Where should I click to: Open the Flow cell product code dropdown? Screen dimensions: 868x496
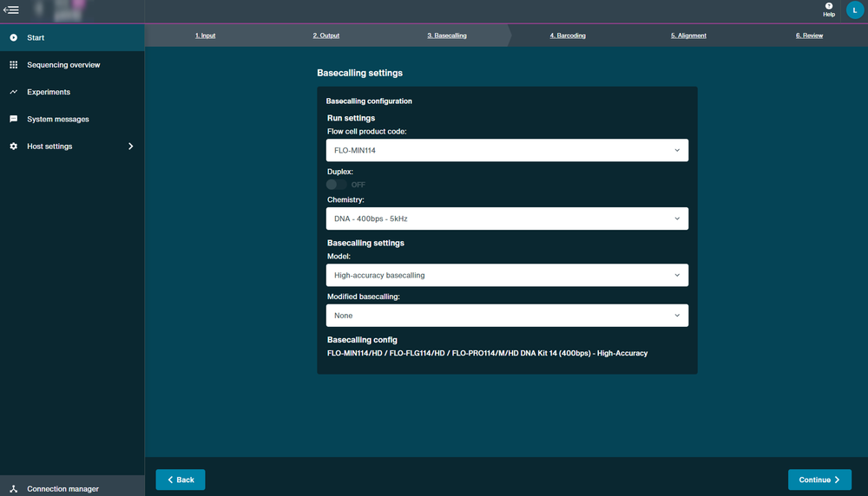pos(507,150)
